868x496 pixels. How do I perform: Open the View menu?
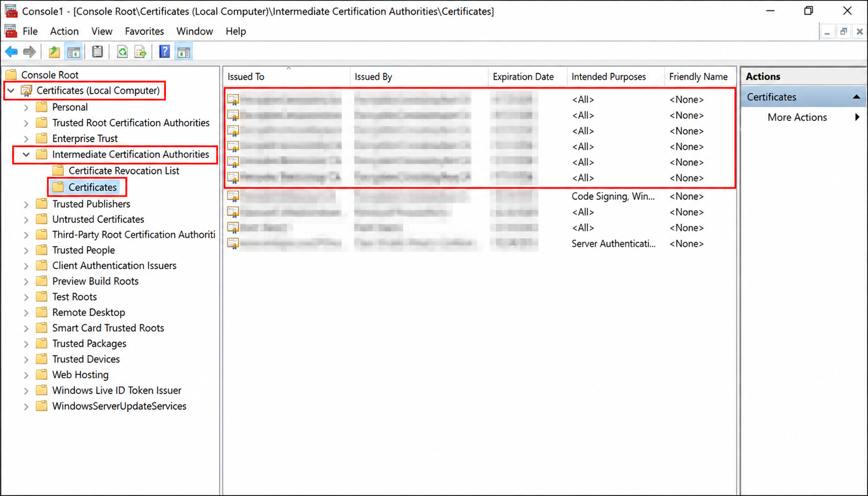[x=102, y=31]
